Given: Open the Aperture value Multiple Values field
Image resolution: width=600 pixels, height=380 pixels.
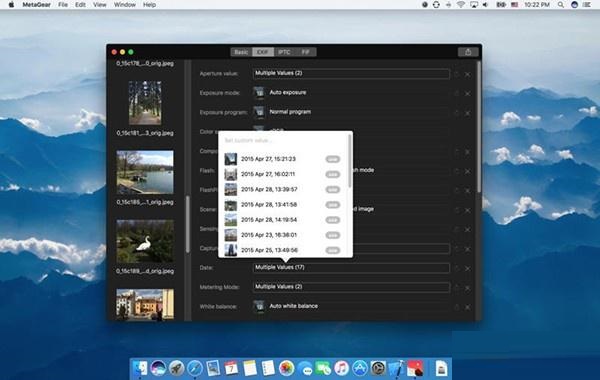Looking at the screenshot, I should pyautogui.click(x=351, y=73).
